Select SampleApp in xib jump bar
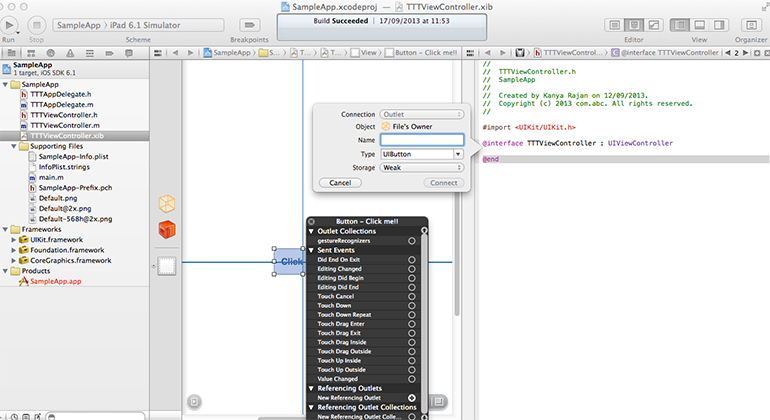 [x=227, y=53]
